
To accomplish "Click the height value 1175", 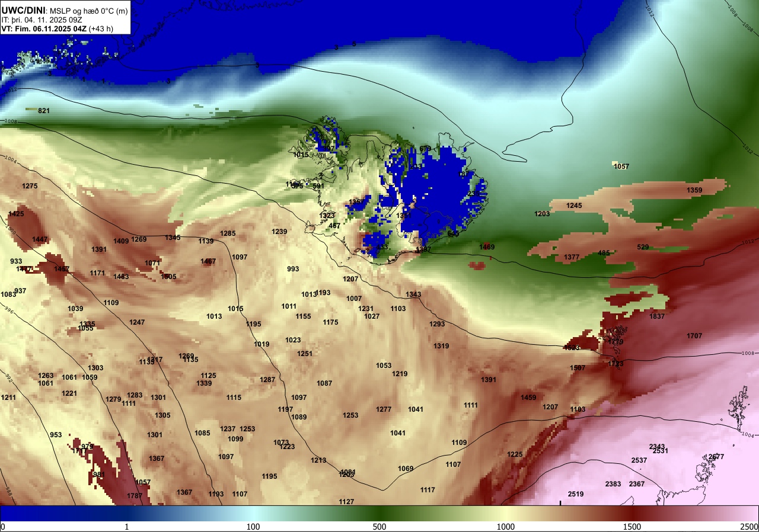I will point(331,322).
